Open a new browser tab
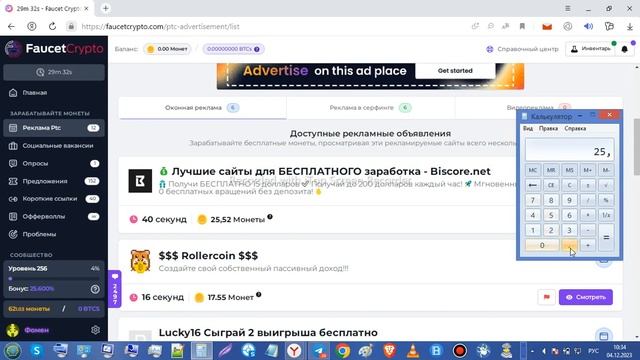Image resolution: width=640 pixels, height=360 pixels. coord(105,8)
